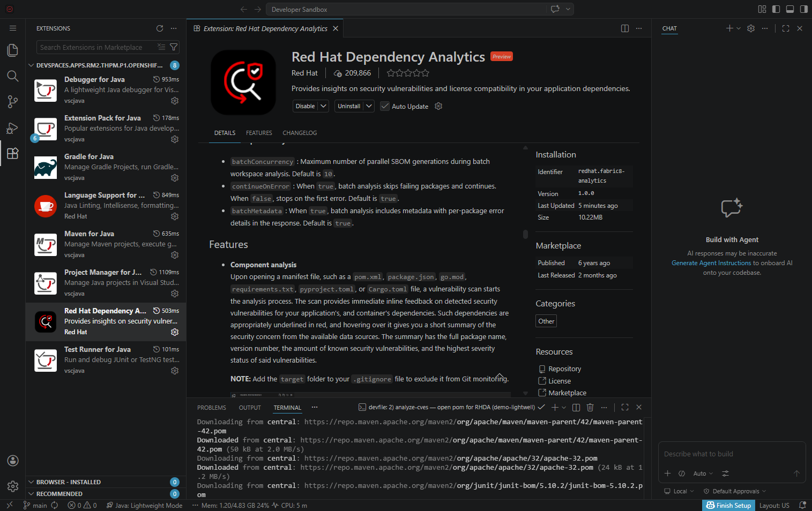The width and height of the screenshot is (812, 511).
Task: Open Source Control view in activity bar
Action: click(13, 101)
